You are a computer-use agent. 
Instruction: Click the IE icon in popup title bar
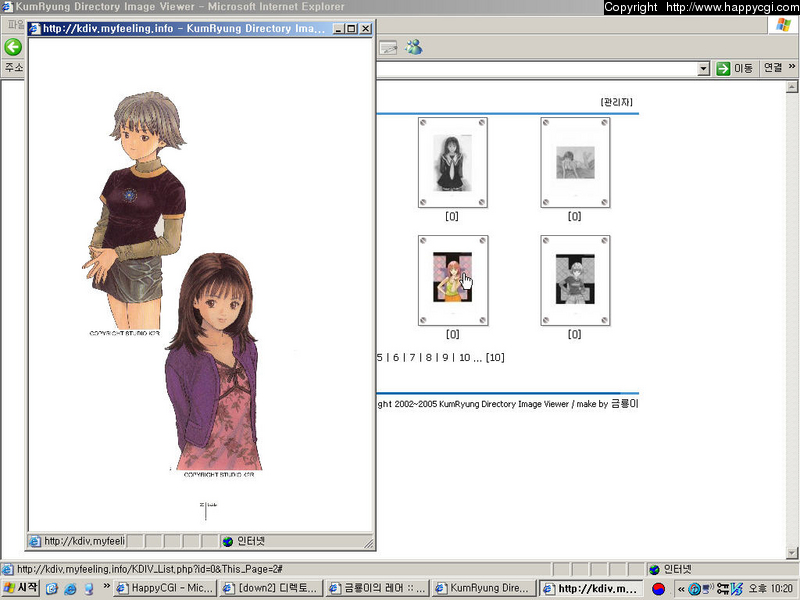[35, 29]
